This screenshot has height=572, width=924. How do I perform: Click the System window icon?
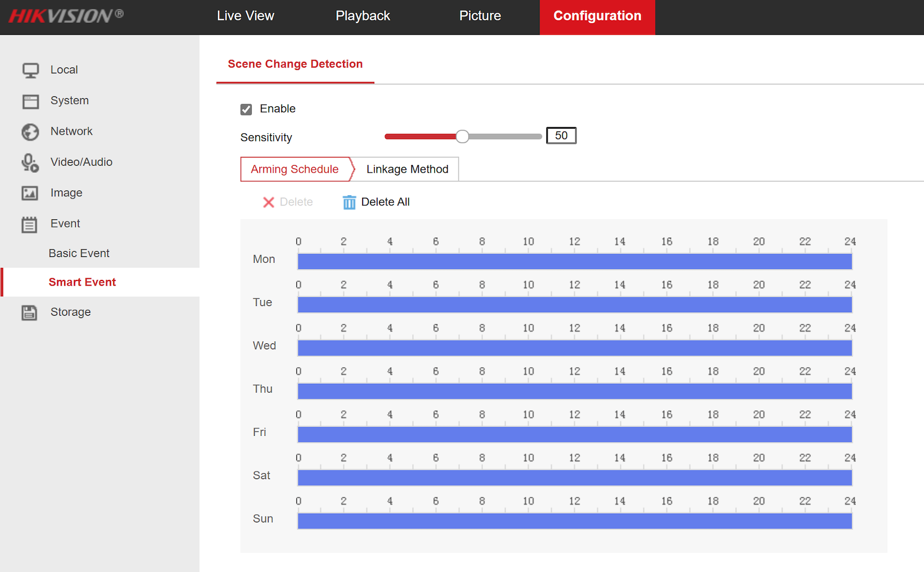[30, 102]
